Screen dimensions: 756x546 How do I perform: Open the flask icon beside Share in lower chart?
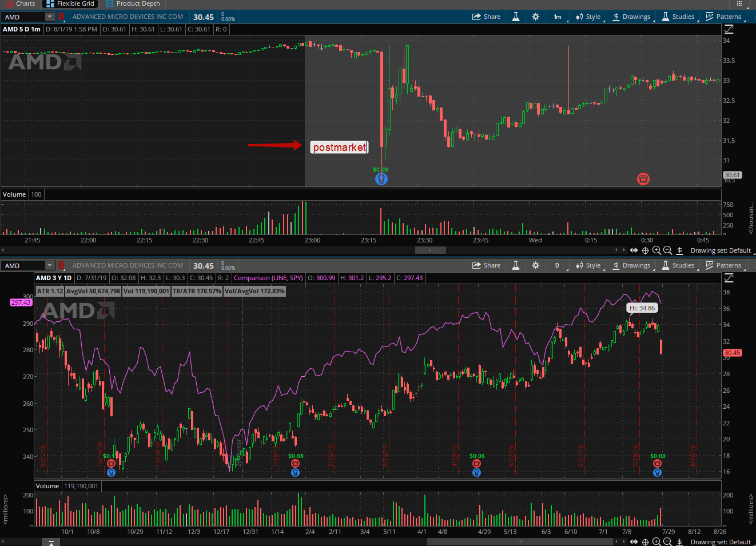pos(516,265)
